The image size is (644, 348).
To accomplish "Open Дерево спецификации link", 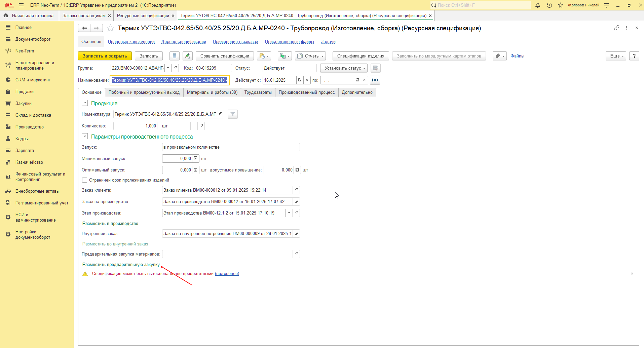I will 184,42.
